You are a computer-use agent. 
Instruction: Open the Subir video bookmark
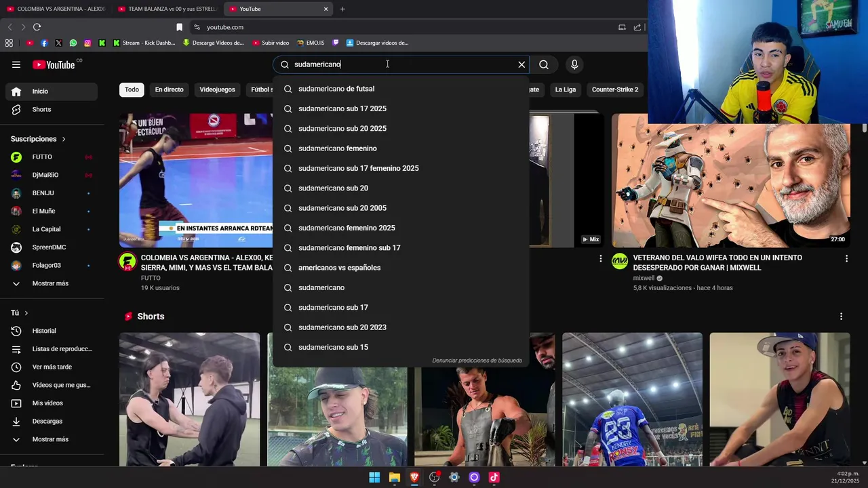271,43
